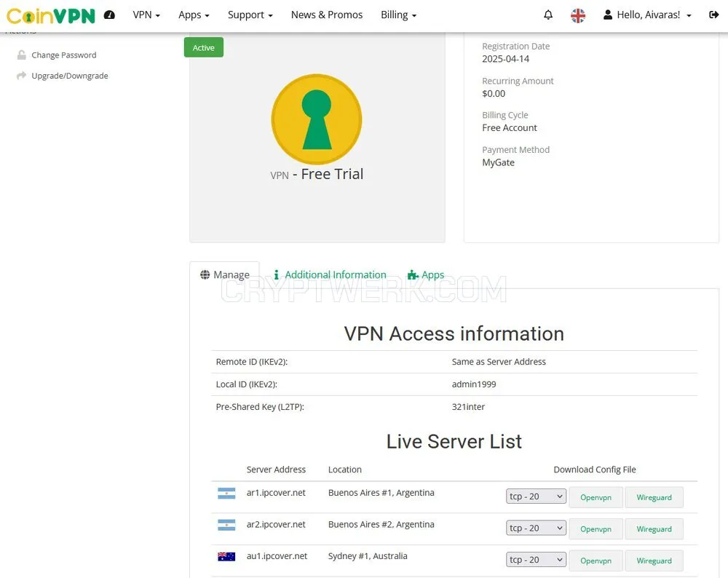Open protocol dropdown for au1.ipcover.net

536,559
